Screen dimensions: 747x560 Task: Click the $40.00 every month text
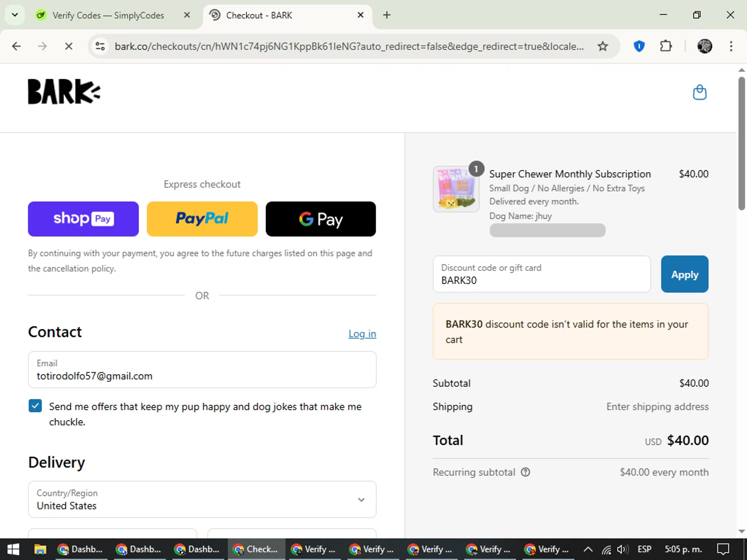pyautogui.click(x=664, y=472)
